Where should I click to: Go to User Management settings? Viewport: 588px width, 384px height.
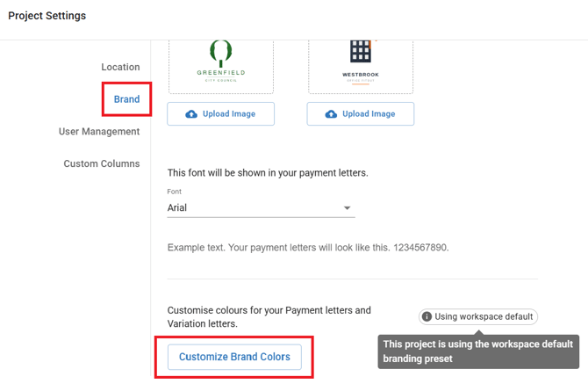[99, 132]
